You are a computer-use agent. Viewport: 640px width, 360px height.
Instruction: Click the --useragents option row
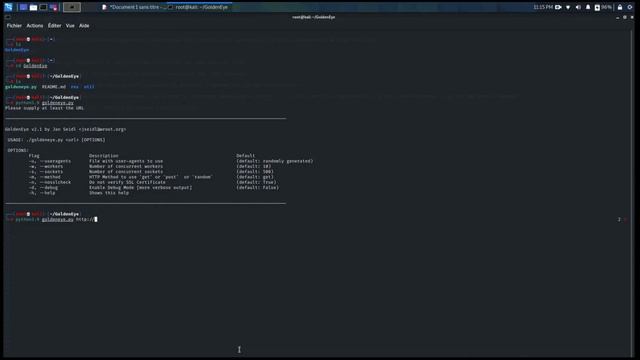[171, 161]
